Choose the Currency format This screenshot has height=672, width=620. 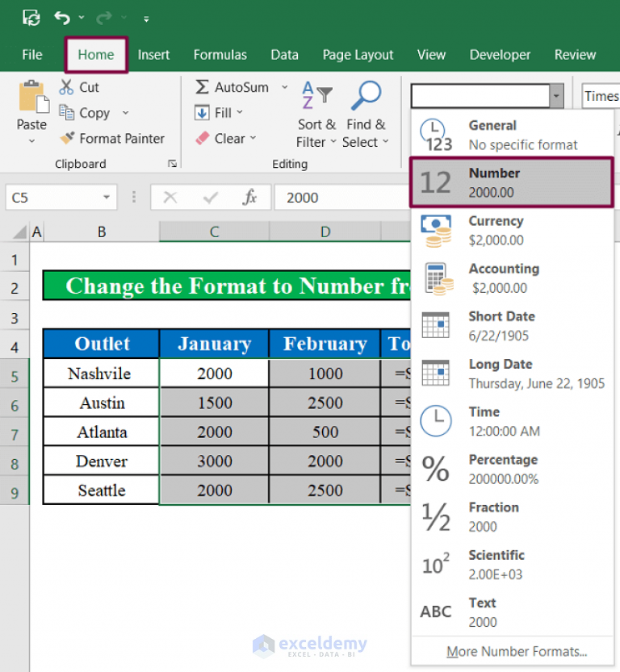[x=513, y=231]
